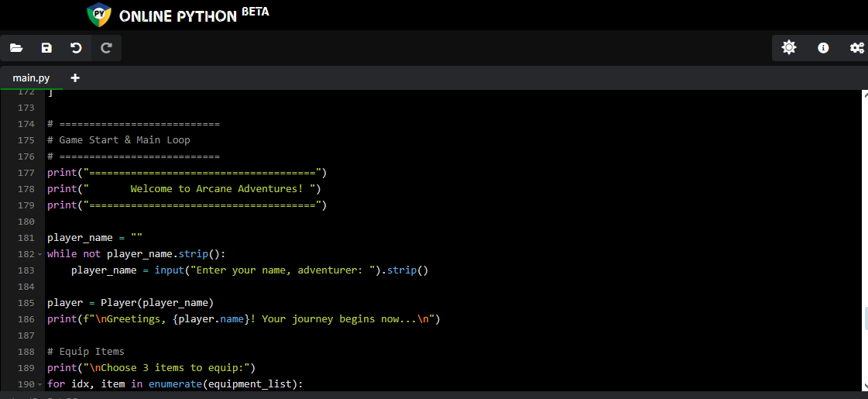Open a file with the folder icon
Image resolution: width=868 pixels, height=399 pixels.
point(16,48)
